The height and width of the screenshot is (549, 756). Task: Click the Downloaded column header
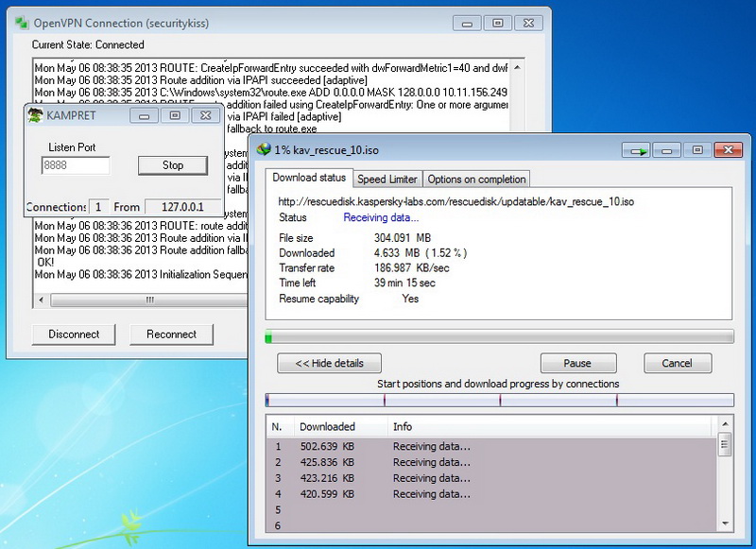click(340, 426)
